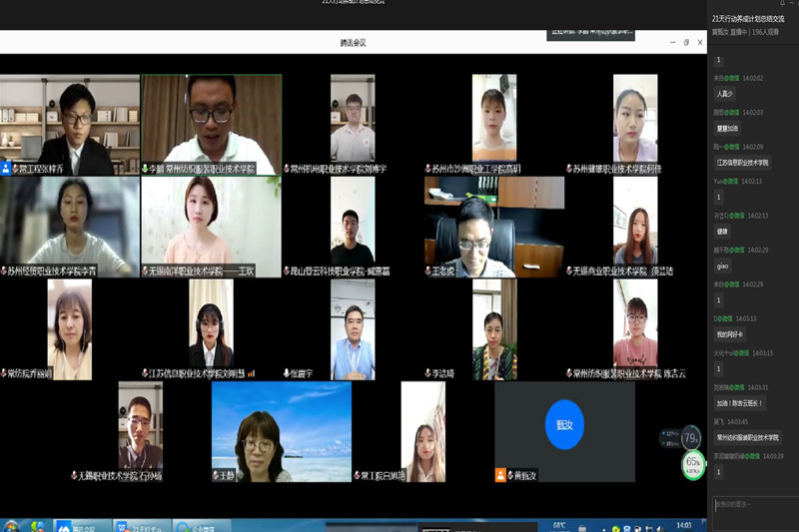Screen dimensions: 799x532
Task: Select 王静's beach-background video tile
Action: [282, 432]
